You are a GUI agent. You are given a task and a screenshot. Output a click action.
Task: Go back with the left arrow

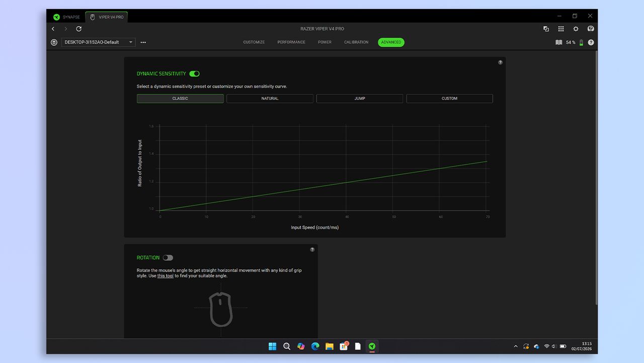click(53, 29)
